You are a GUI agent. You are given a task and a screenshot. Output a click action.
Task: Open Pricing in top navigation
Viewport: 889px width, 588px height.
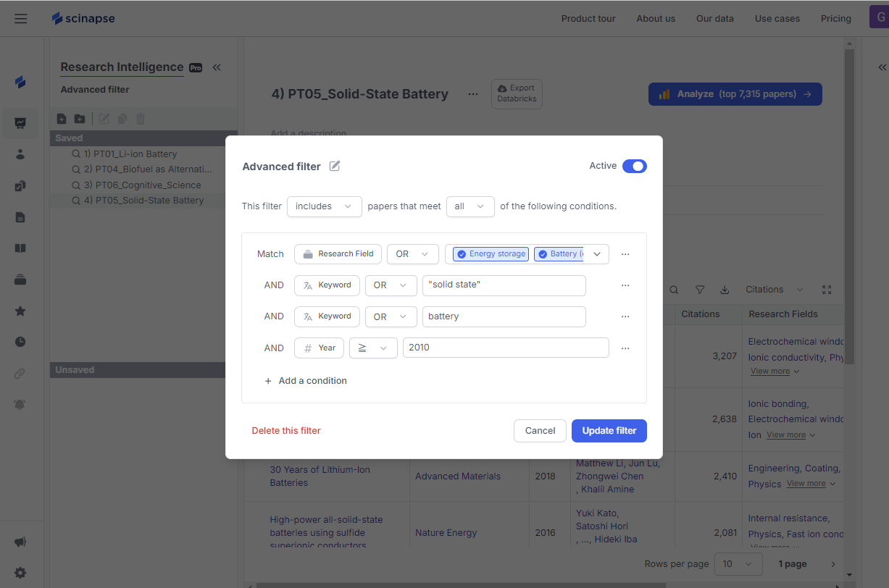coord(836,19)
